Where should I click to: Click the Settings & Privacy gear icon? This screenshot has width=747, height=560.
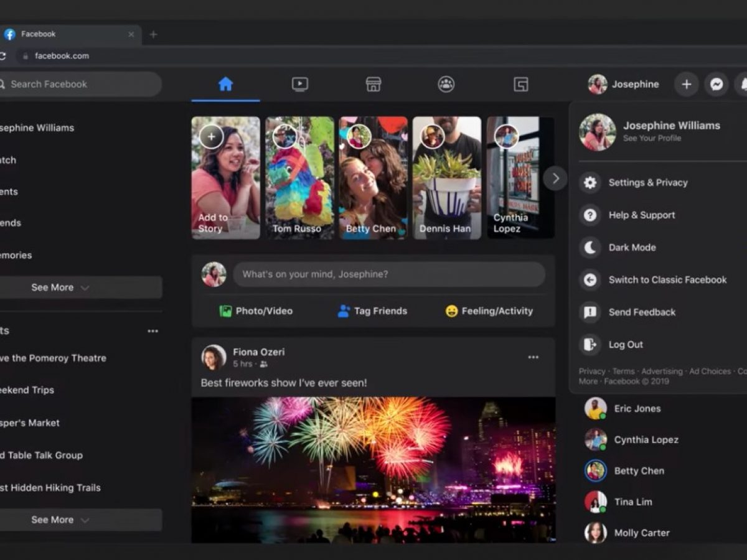[x=590, y=183]
